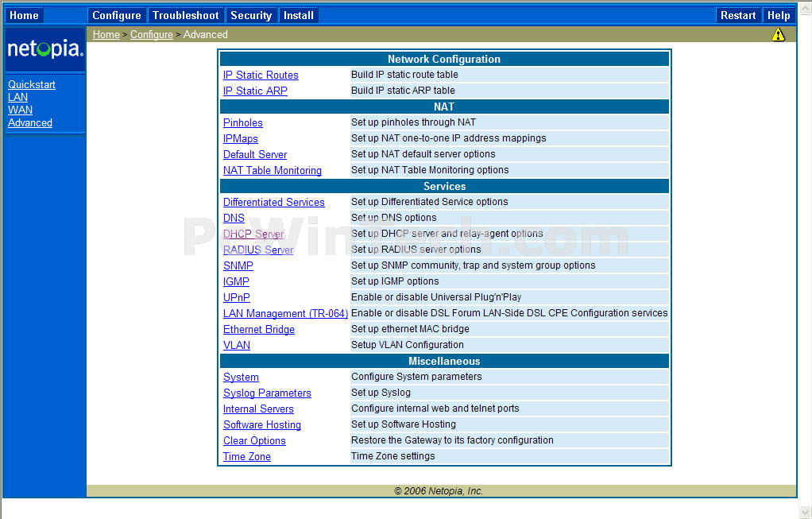The height and width of the screenshot is (519, 812).
Task: Click the scrollbar up arrow
Action: tap(806, 8)
